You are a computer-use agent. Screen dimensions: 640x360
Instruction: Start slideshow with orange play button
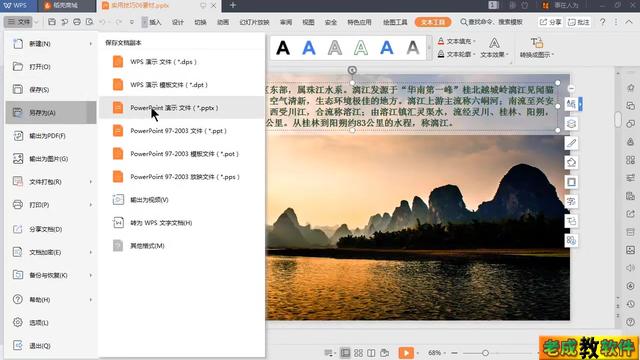406,353
